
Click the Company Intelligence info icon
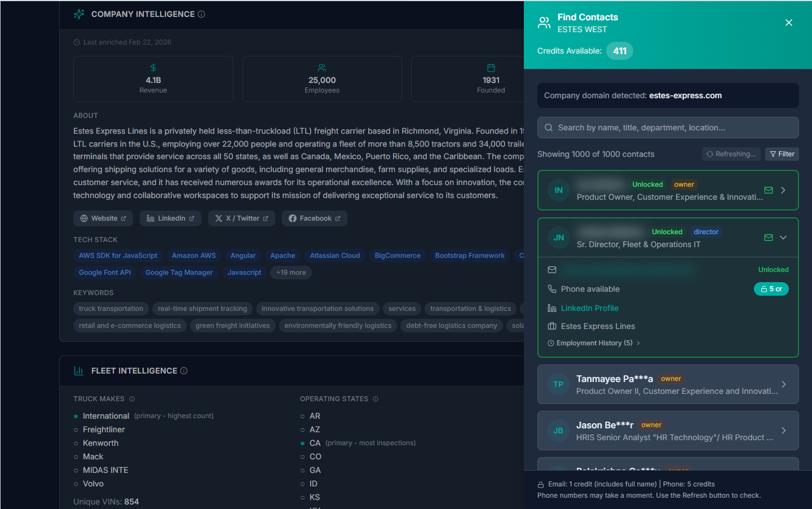(x=201, y=14)
